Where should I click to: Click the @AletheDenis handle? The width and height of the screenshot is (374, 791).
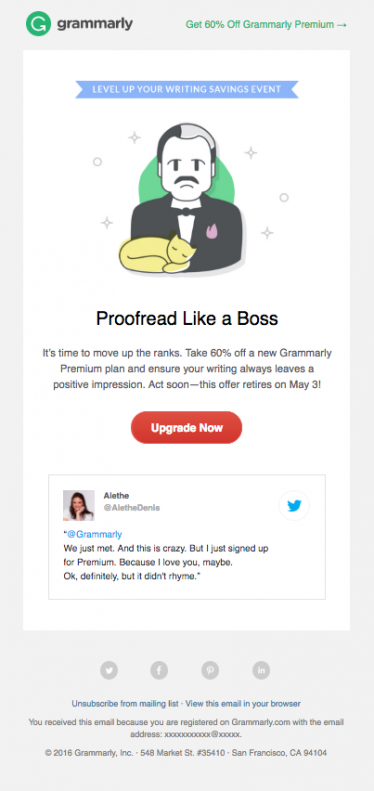coord(132,507)
